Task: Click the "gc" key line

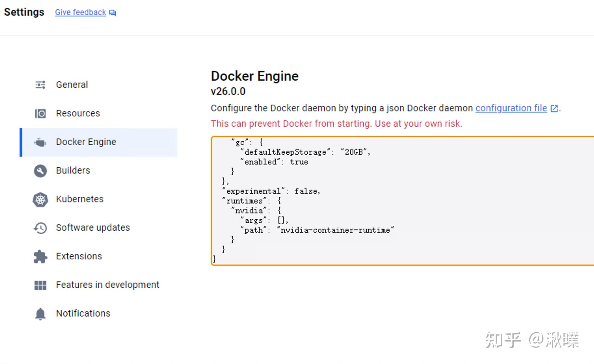Action: pos(247,142)
